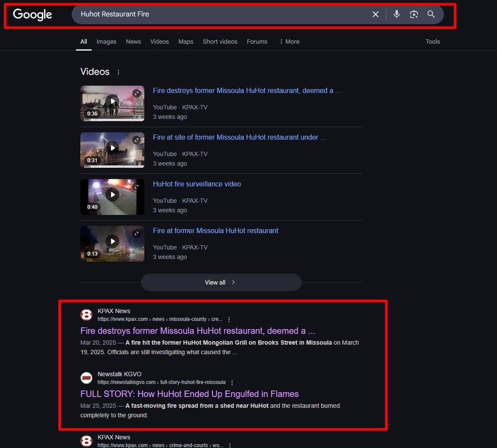
Task: Expand the More search filters menu
Action: coord(289,42)
